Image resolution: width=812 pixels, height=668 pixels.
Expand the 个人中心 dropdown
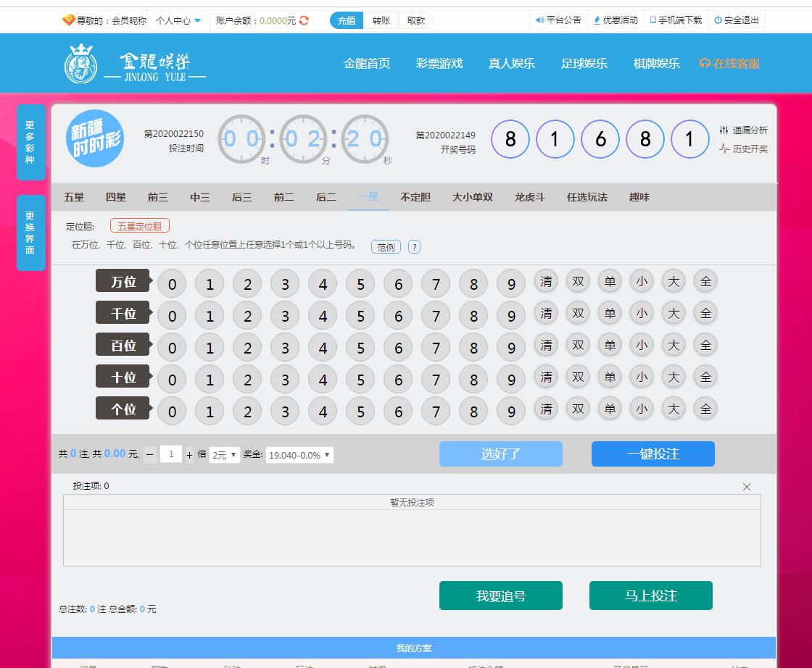pos(178,20)
